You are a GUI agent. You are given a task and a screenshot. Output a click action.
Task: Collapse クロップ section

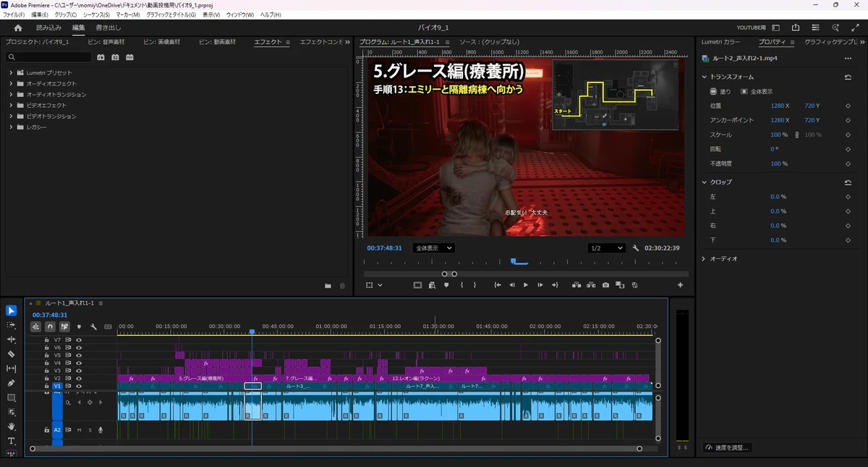[705, 182]
